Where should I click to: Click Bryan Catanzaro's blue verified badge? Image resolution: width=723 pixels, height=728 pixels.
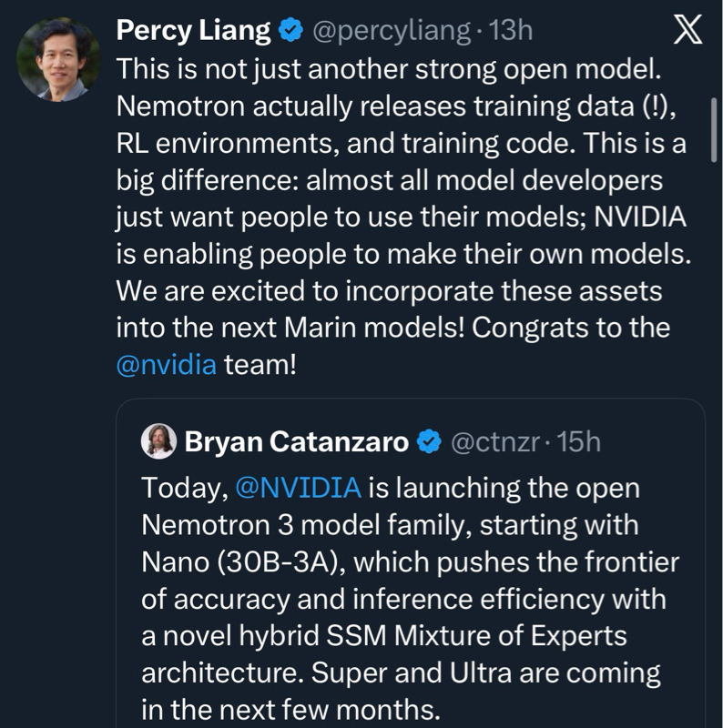(429, 442)
